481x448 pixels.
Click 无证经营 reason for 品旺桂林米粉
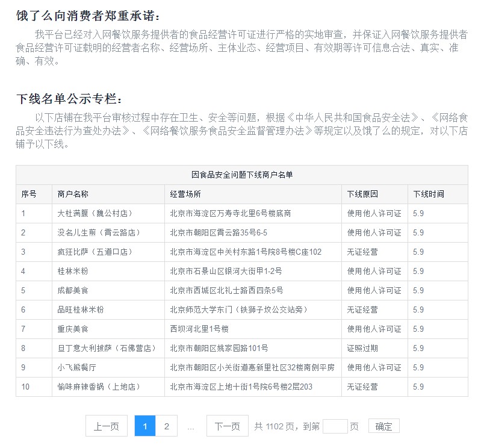(x=362, y=310)
